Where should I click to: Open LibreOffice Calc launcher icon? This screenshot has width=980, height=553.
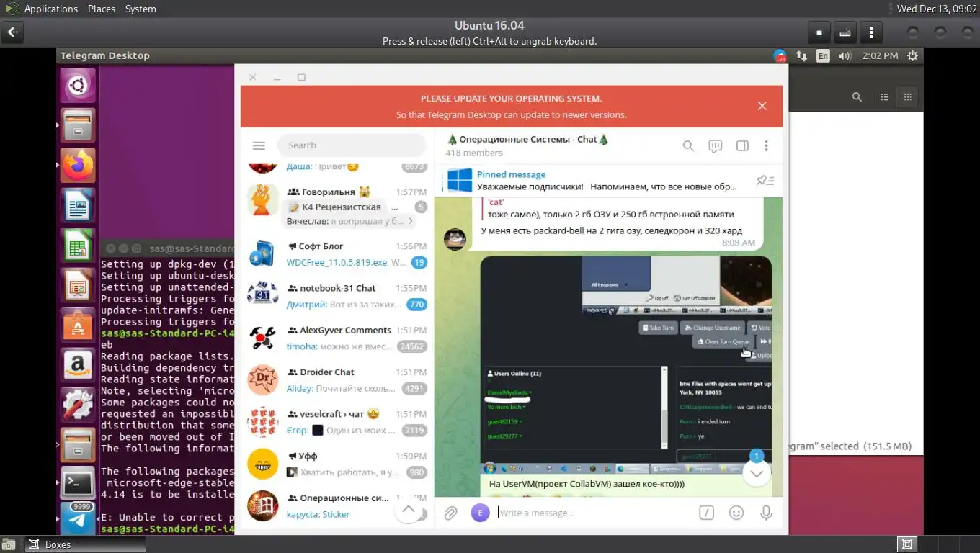(x=78, y=246)
